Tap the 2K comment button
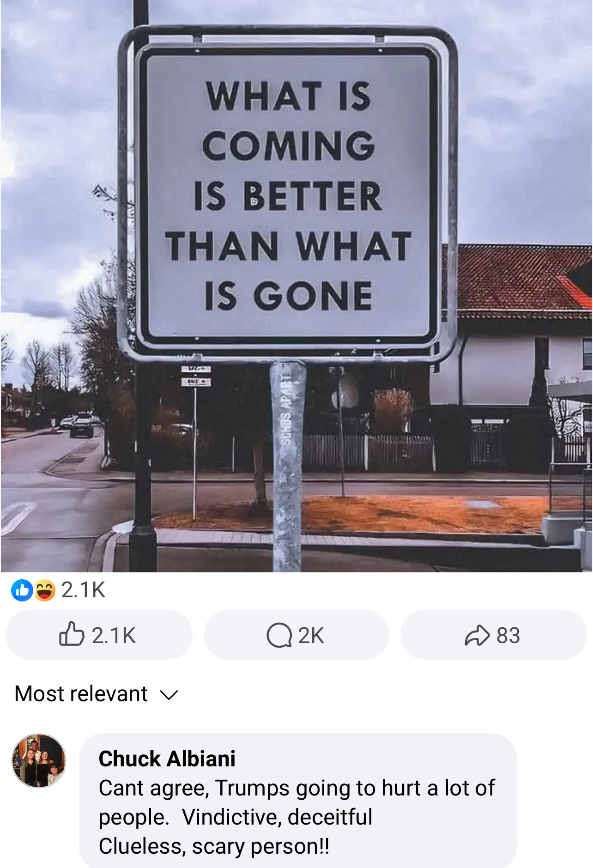 (x=296, y=635)
